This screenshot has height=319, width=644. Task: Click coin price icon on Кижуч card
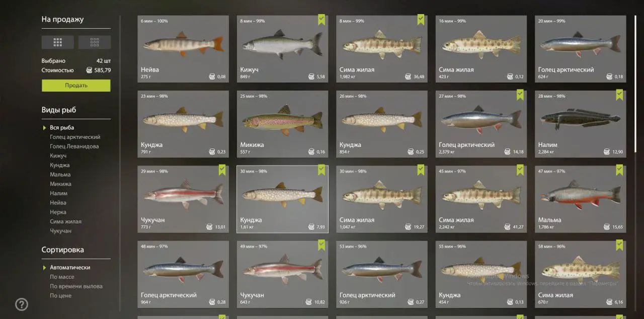pyautogui.click(x=311, y=77)
